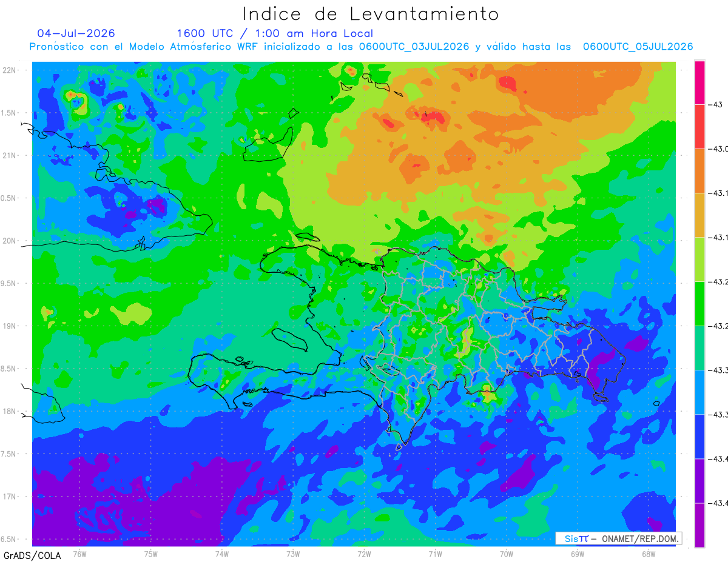Screen dimensions: 728x562
Task: Click the '22N' latitude label
Action: click(8, 70)
